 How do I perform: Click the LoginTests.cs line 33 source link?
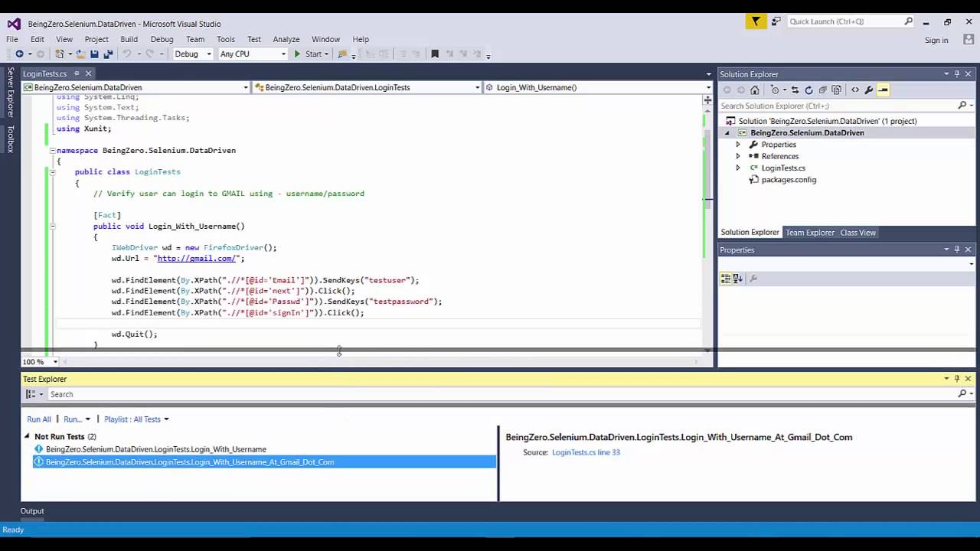tap(586, 452)
